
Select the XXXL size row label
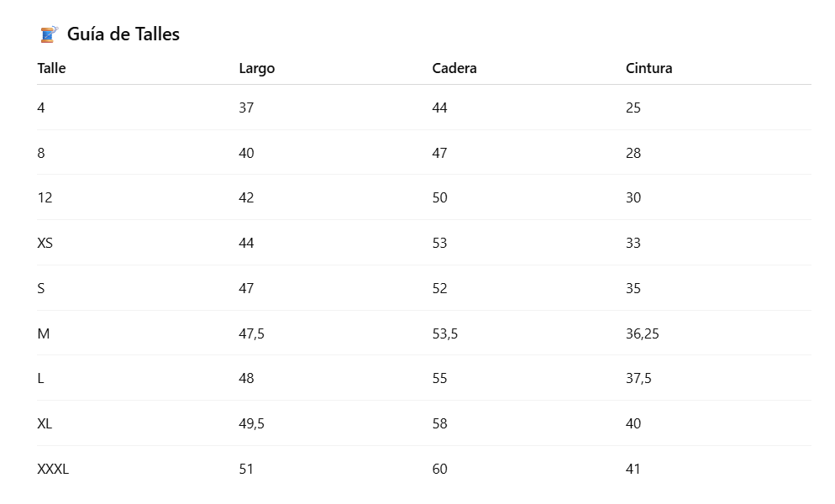[53, 469]
